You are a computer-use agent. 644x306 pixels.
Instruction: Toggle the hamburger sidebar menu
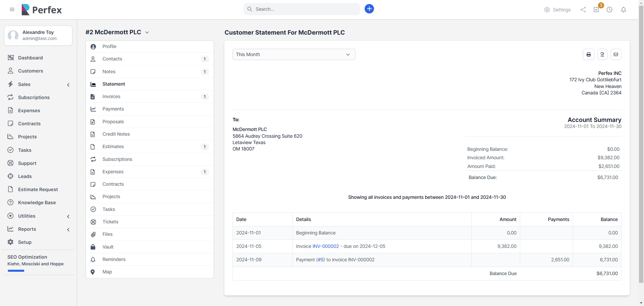12,9
